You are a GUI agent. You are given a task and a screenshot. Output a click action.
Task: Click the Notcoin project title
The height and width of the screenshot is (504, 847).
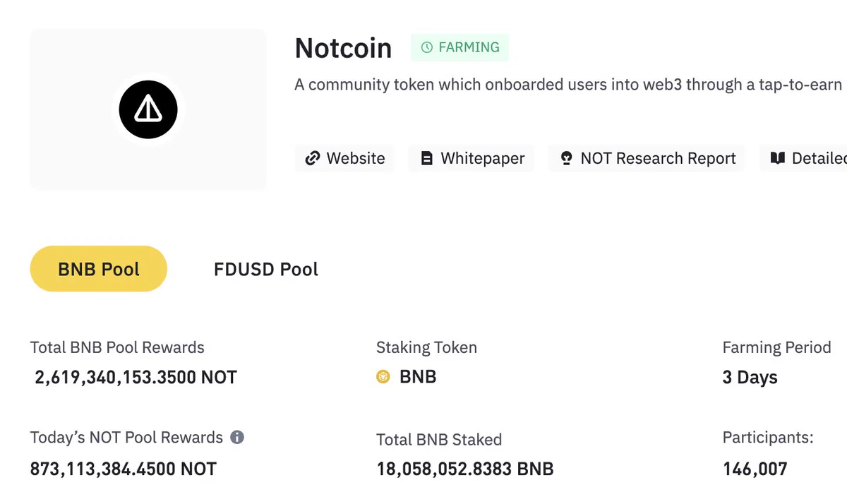pos(343,48)
